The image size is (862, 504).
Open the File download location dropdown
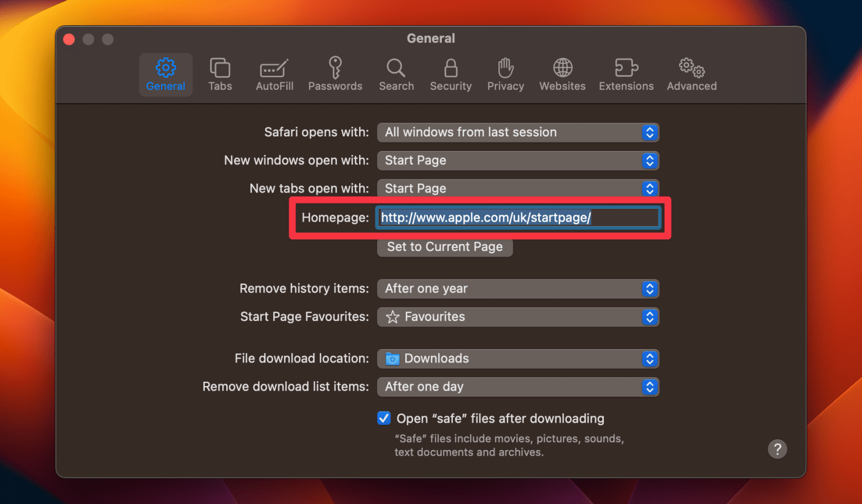point(517,359)
